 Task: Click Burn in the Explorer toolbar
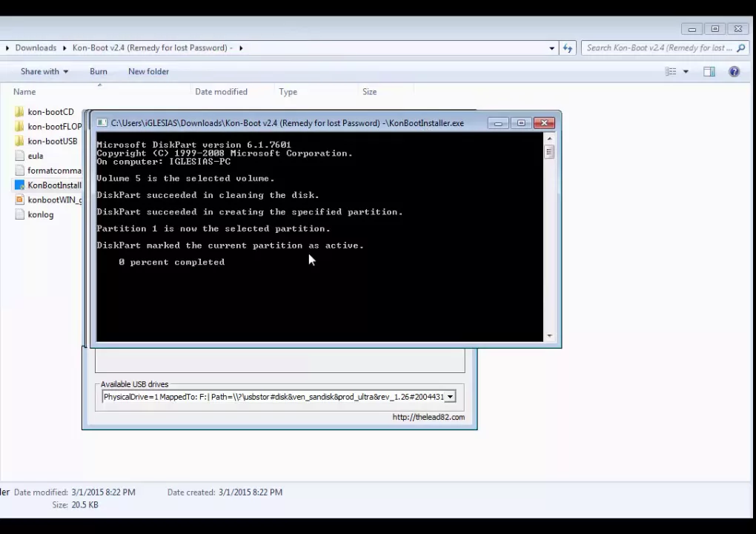pyautogui.click(x=99, y=71)
